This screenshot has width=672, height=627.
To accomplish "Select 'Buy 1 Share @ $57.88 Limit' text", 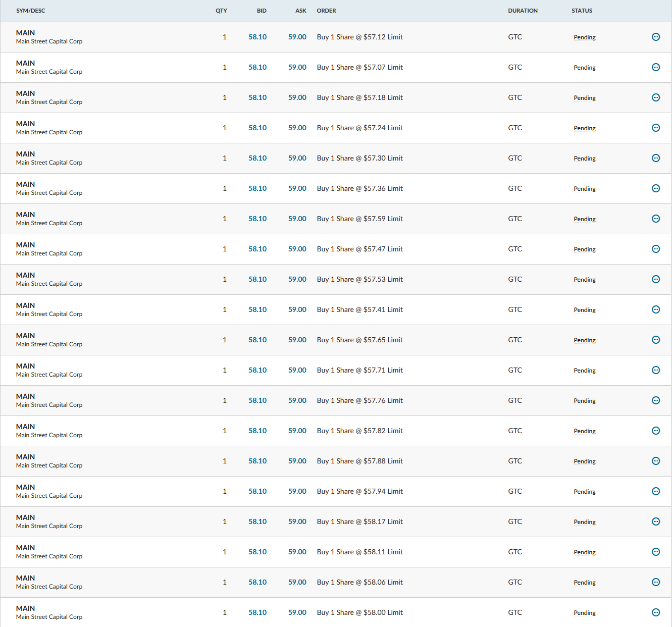I will (x=360, y=461).
